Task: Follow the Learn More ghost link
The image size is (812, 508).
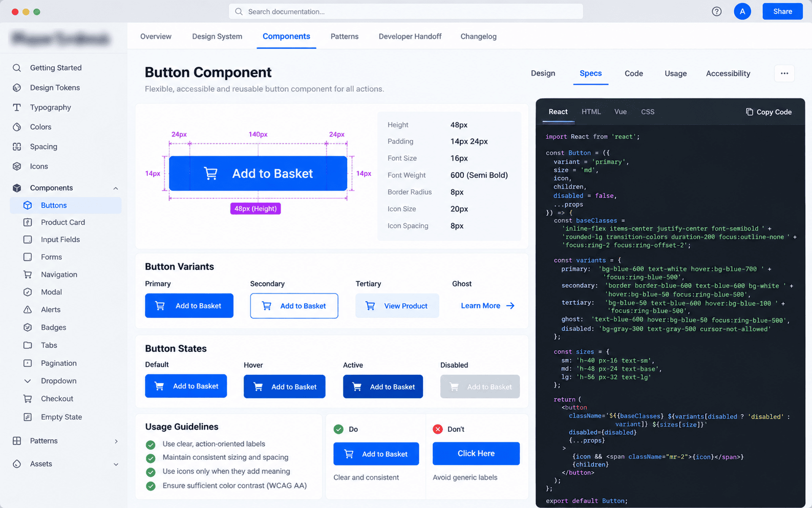Action: click(x=487, y=306)
